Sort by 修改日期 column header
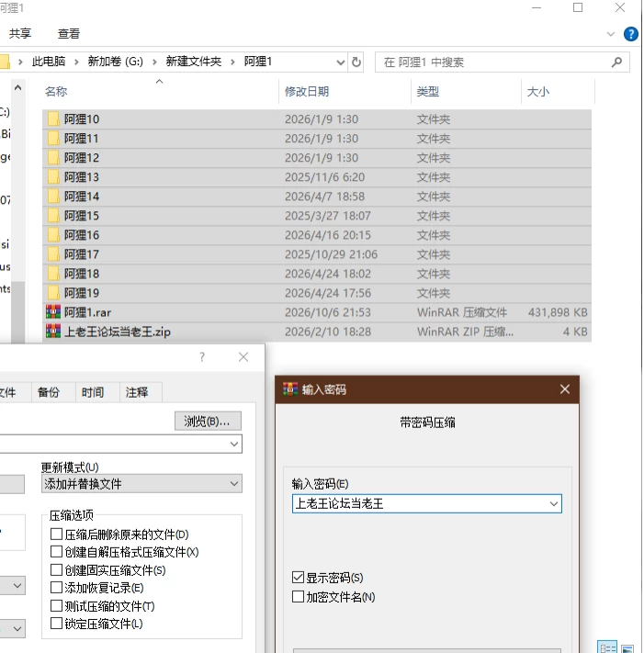 point(307,91)
